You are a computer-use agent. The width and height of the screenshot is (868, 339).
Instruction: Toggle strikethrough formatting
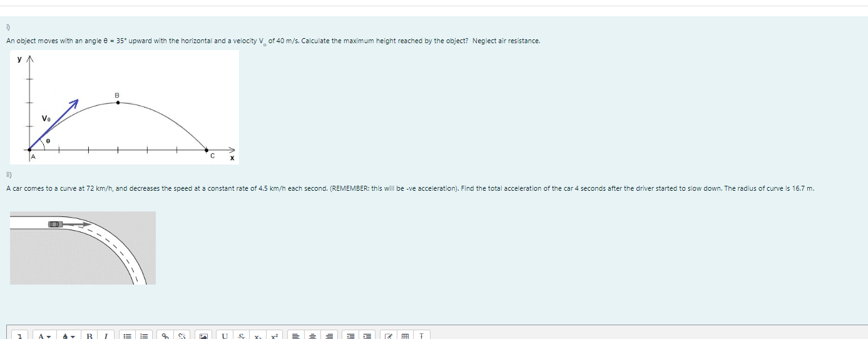click(242, 336)
